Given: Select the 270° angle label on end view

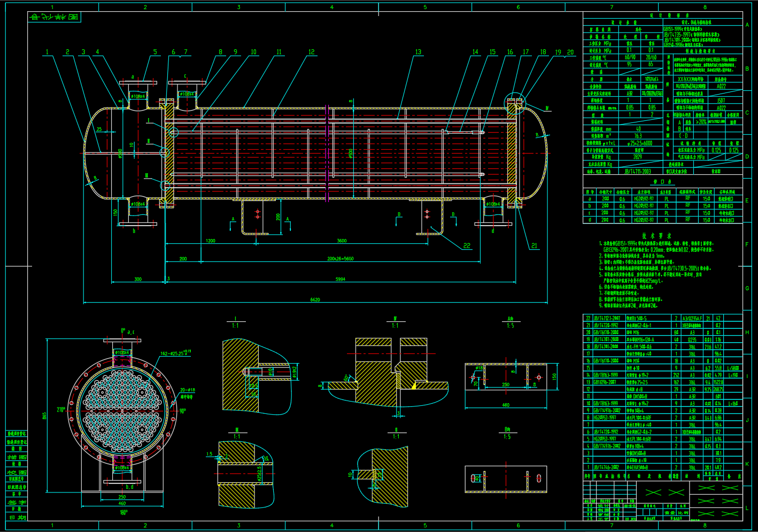Looking at the screenshot, I should [x=60, y=410].
